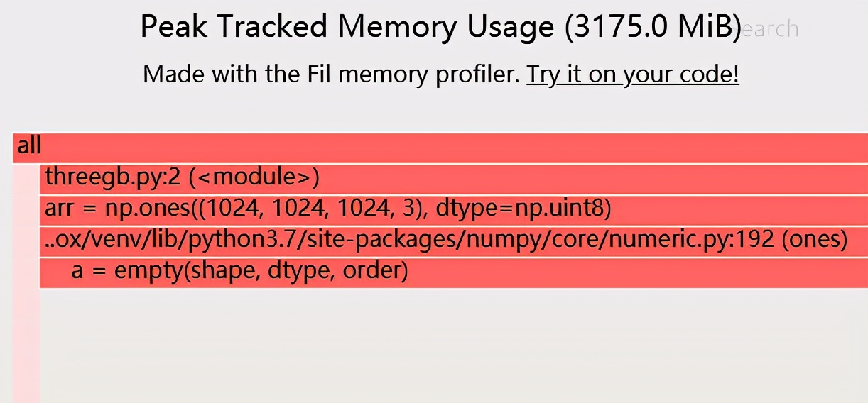Click the narrow pale pink left strip
Image resolution: width=868 pixels, height=403 pixels.
pyautogui.click(x=27, y=341)
